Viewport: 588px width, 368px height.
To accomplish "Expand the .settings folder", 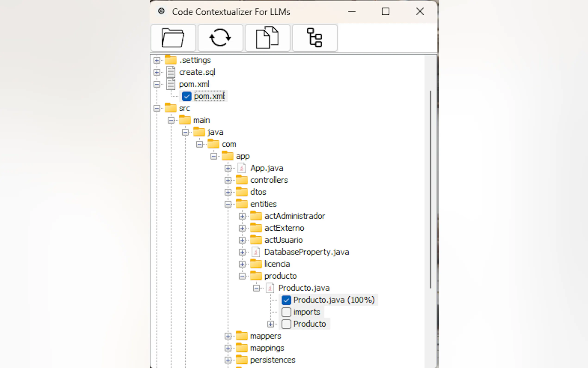I will [x=157, y=60].
